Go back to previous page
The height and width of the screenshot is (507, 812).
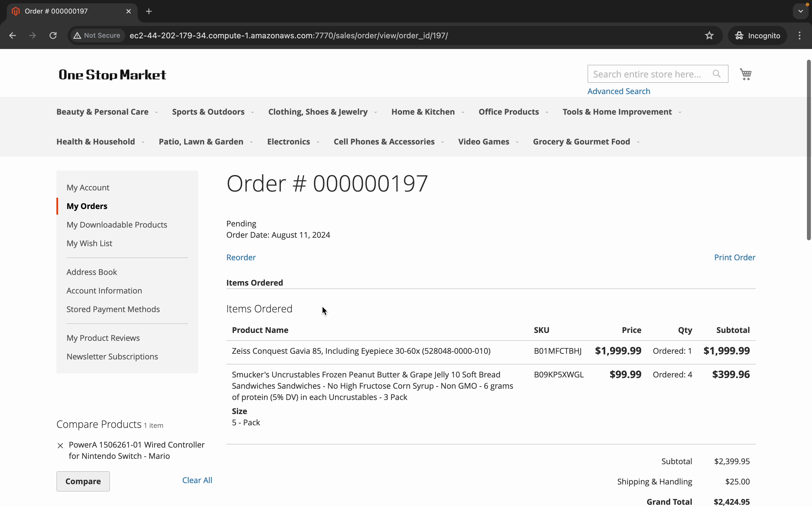[x=12, y=35]
